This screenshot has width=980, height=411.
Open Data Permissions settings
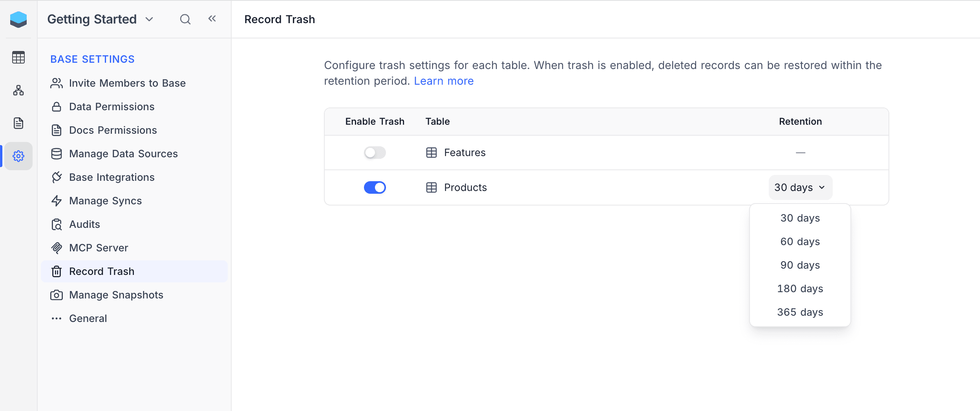click(x=111, y=106)
